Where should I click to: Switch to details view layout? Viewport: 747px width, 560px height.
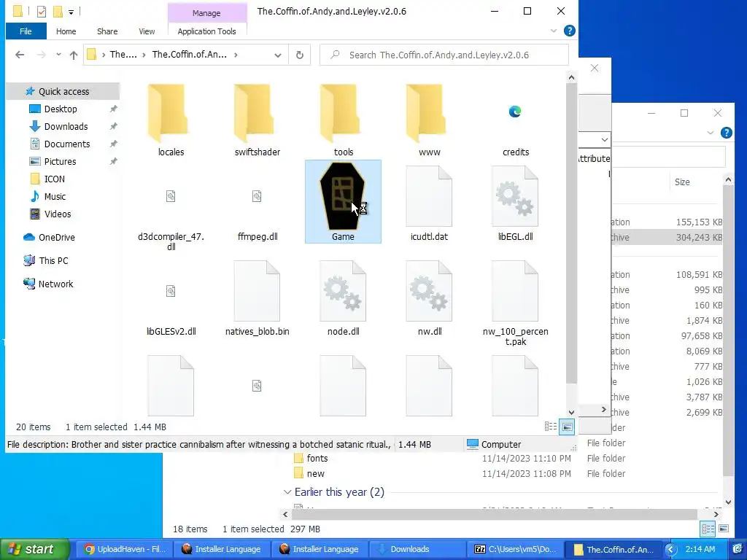click(x=551, y=427)
